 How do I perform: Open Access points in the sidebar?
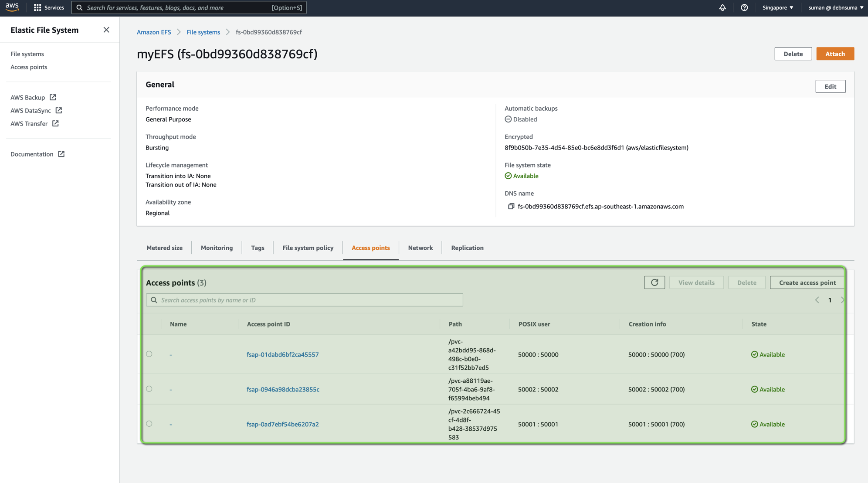29,67
